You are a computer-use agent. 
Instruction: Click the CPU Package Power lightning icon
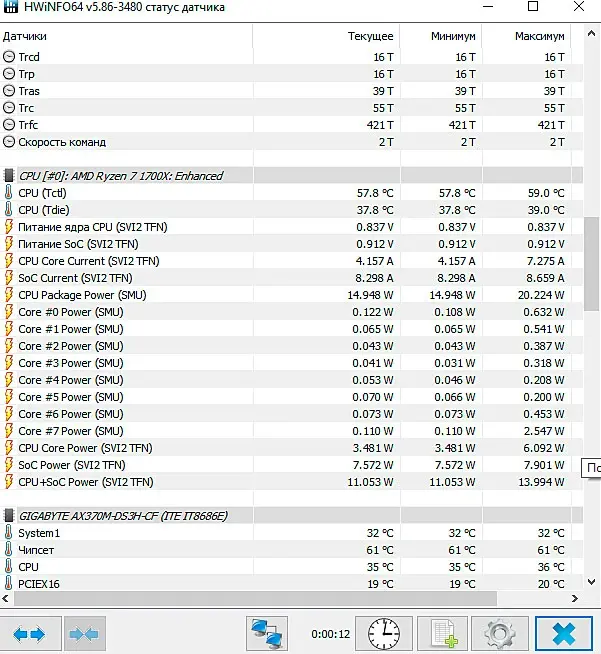[x=9, y=295]
